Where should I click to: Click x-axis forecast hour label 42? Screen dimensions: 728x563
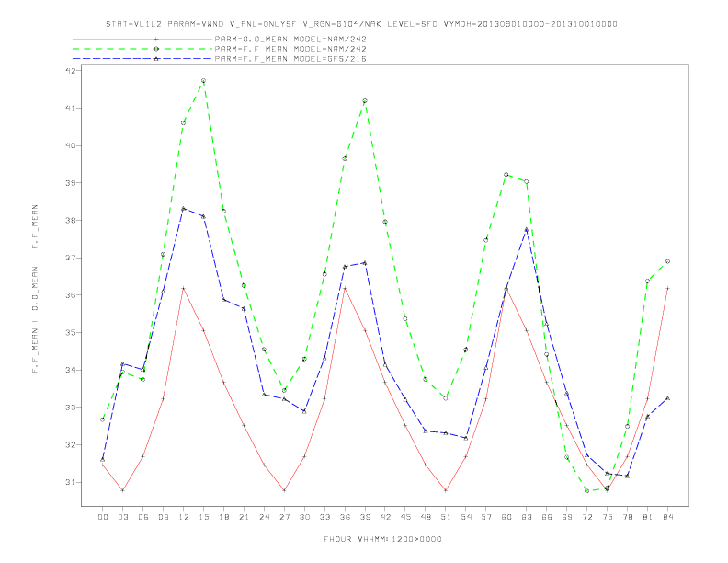(385, 517)
